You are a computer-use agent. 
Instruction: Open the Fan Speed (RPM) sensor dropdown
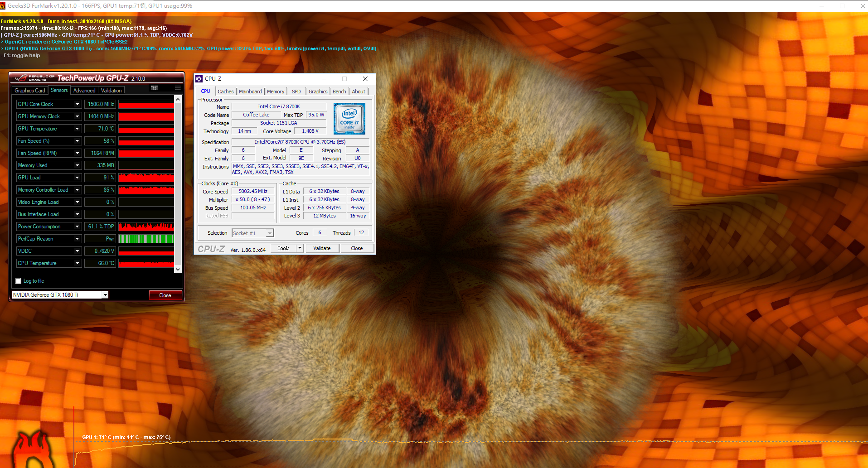(x=77, y=153)
